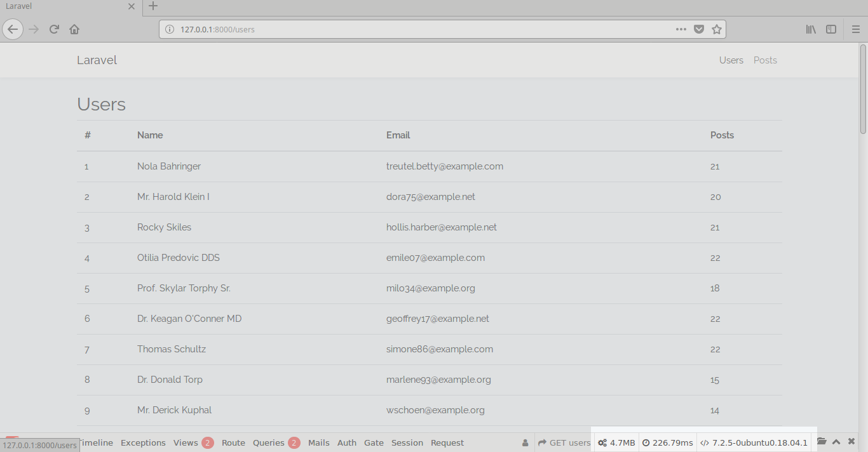The height and width of the screenshot is (452, 868).
Task: Close the Laravel debugbar
Action: pos(851,442)
